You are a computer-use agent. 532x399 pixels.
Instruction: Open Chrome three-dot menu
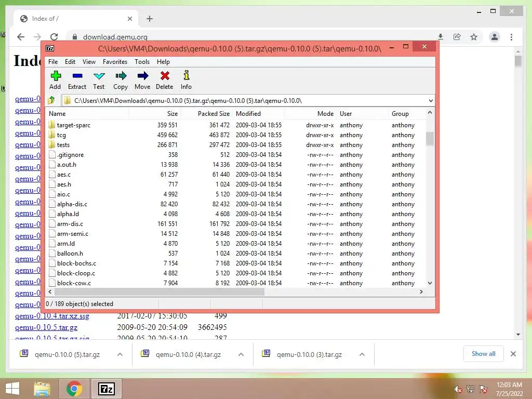pos(511,37)
